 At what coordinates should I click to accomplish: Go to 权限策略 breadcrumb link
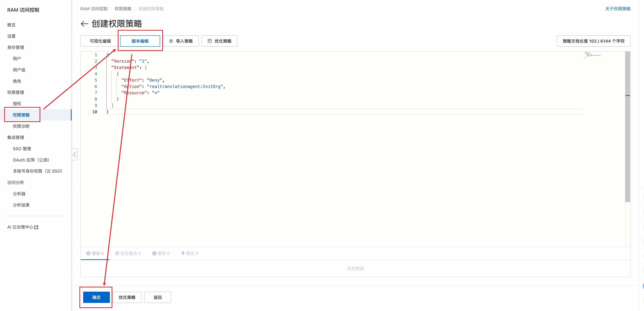point(123,9)
